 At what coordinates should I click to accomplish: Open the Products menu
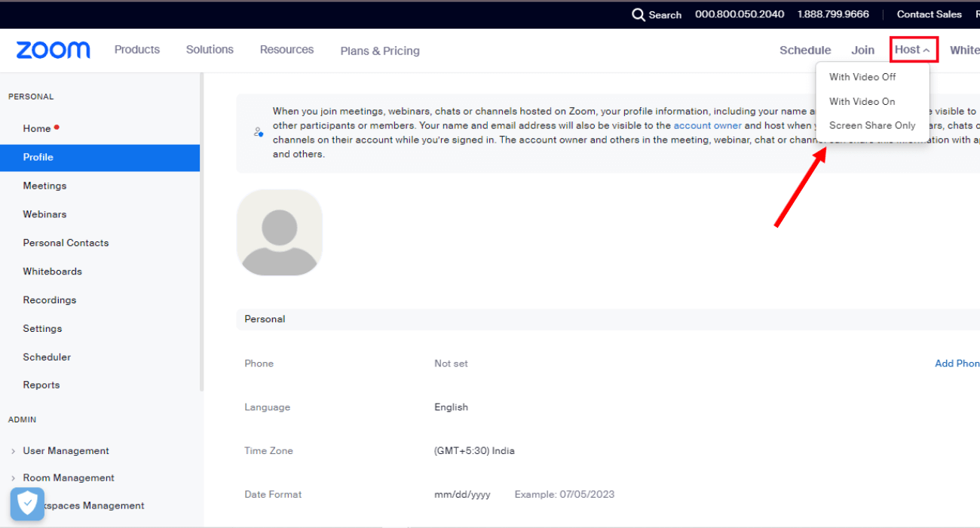[x=137, y=50]
